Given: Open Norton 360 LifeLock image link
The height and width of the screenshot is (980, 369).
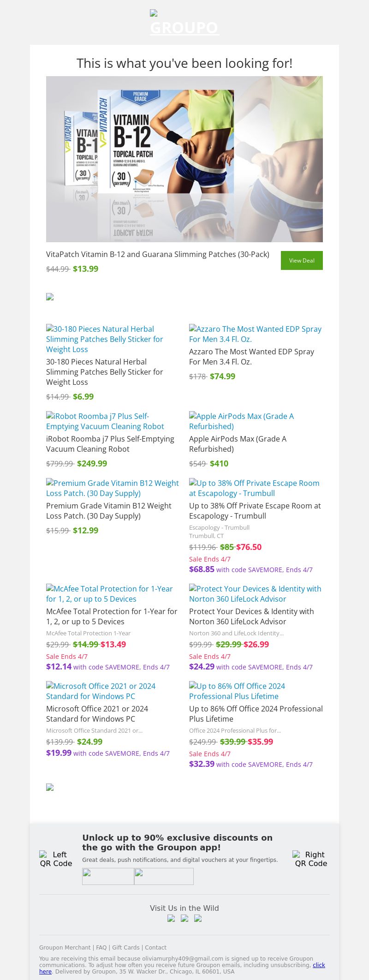Looking at the screenshot, I should (x=255, y=594).
